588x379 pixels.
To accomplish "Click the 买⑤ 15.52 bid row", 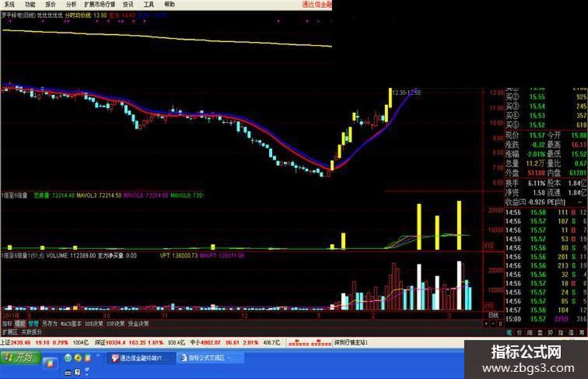I will (546, 124).
